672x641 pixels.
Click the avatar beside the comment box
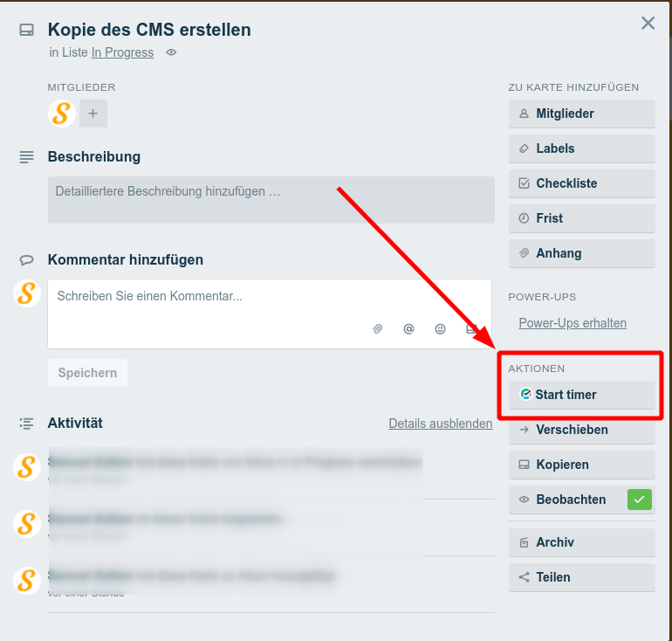(x=27, y=293)
